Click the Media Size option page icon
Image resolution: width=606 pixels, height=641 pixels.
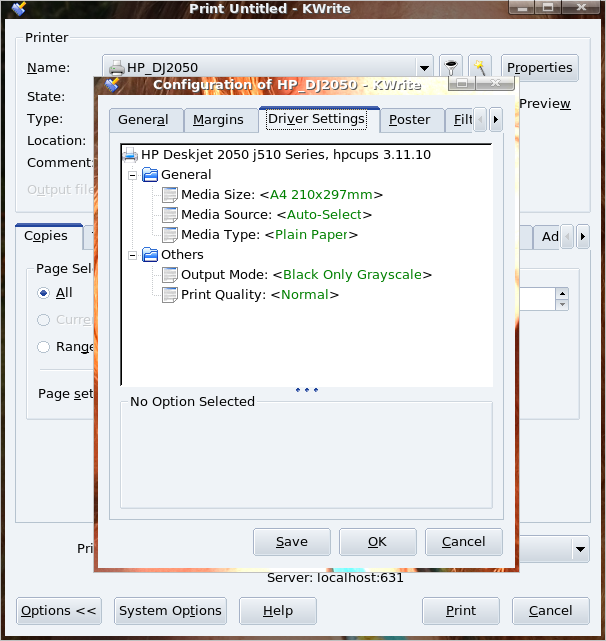[170, 195]
